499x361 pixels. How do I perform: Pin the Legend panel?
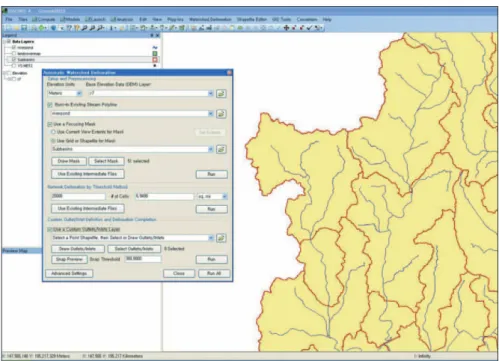(x=152, y=35)
